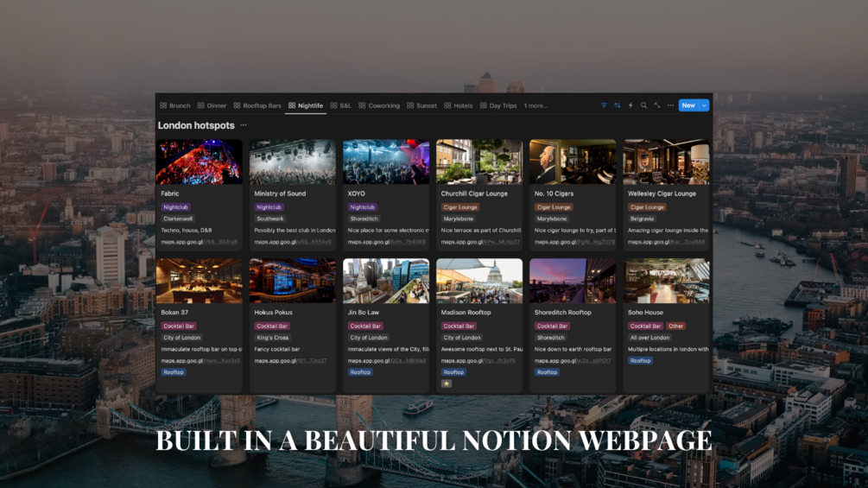Click the Fabric card title

pyautogui.click(x=170, y=193)
